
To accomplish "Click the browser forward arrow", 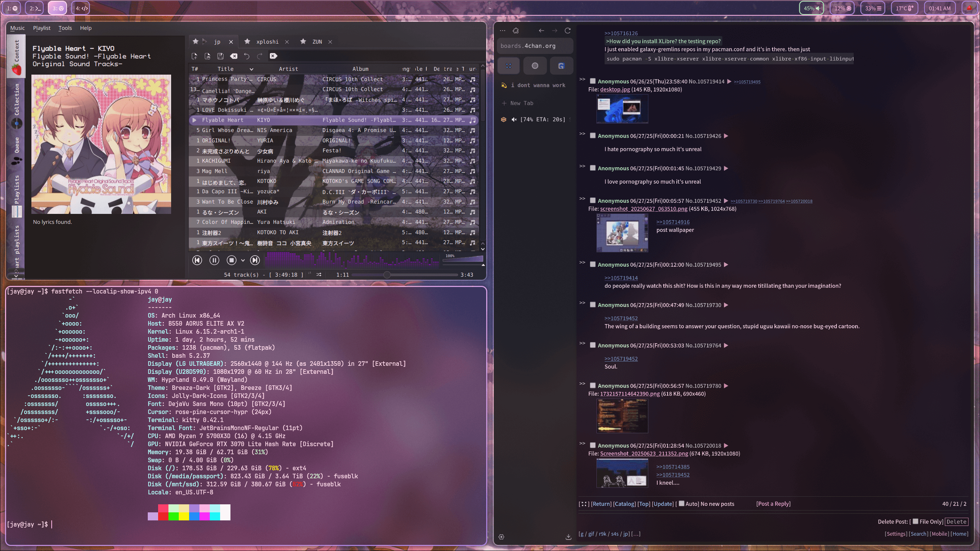I will pos(554,31).
